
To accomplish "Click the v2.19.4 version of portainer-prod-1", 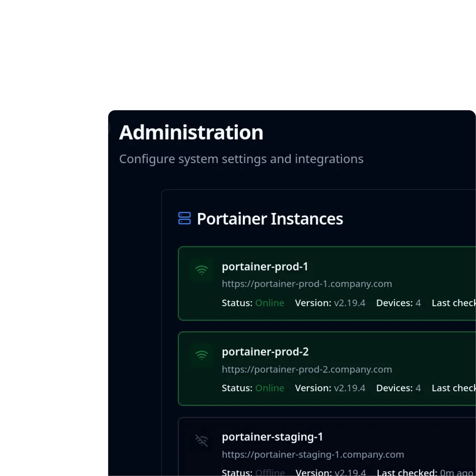I will [x=349, y=303].
